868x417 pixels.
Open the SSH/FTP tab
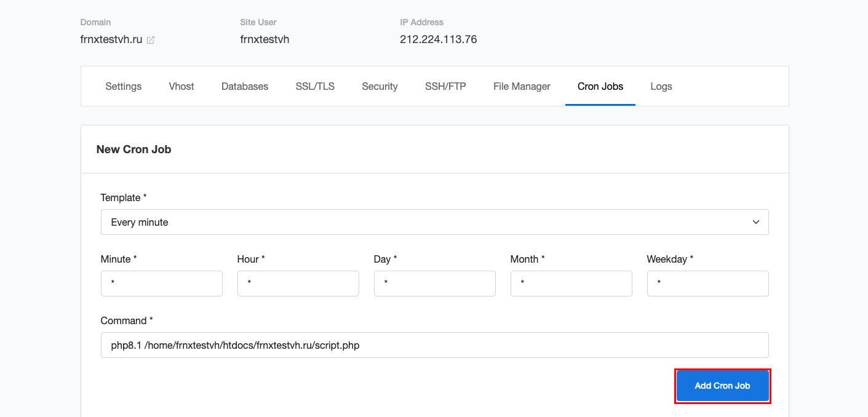445,86
